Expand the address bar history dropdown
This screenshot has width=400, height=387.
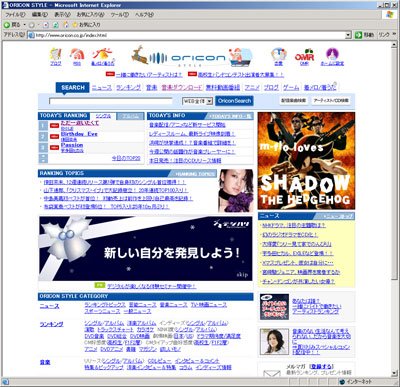tap(348, 35)
